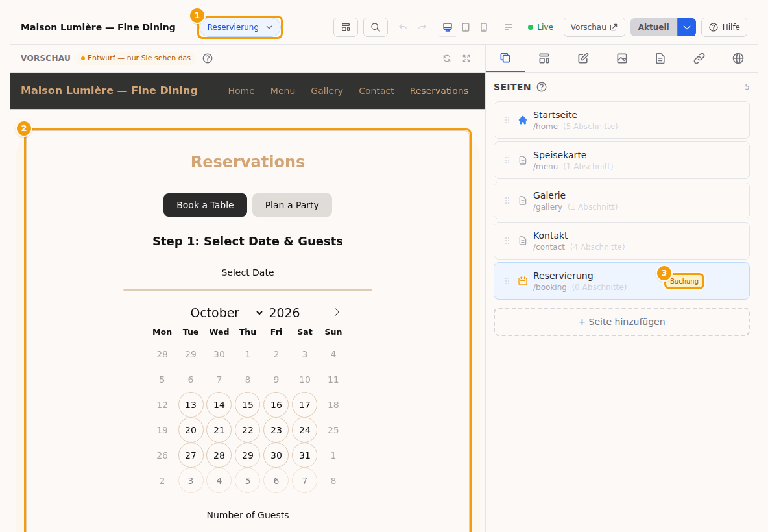This screenshot has height=532, width=768.
Task: Click the redo arrow icon
Action: point(422,27)
